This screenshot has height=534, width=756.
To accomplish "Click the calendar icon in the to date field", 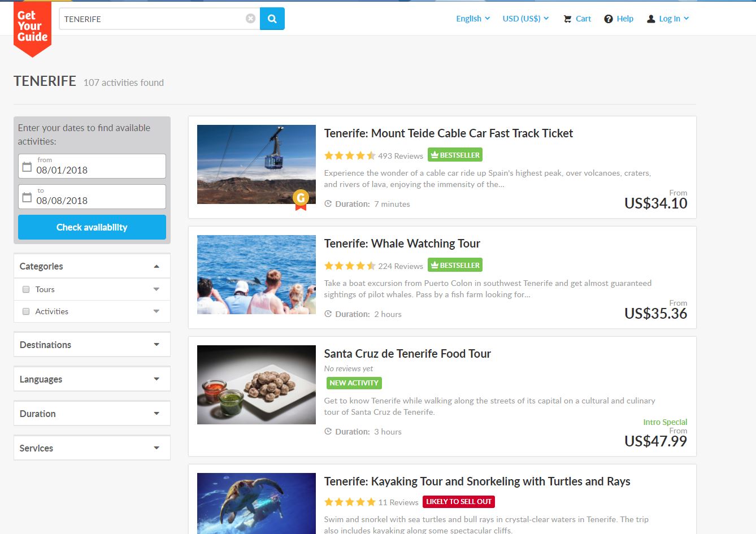I will pos(27,197).
